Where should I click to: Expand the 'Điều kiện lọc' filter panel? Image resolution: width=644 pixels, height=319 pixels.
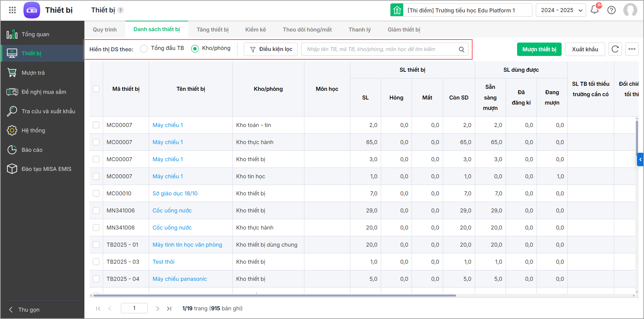pyautogui.click(x=271, y=49)
